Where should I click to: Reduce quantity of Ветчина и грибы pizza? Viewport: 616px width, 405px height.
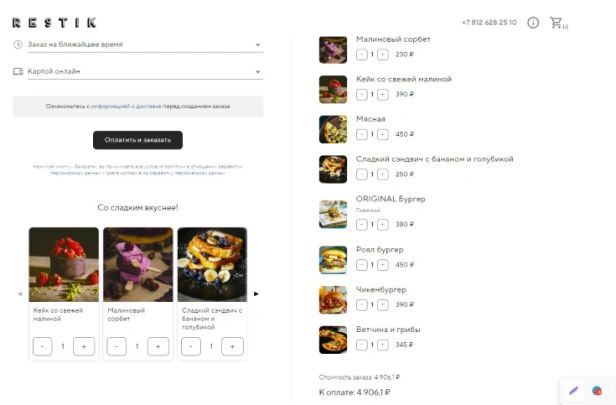[x=361, y=345]
